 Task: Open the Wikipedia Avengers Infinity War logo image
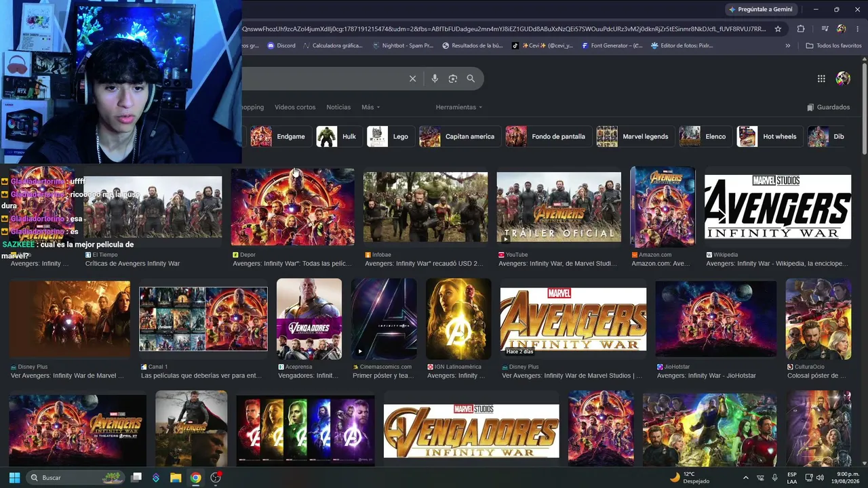(x=778, y=207)
